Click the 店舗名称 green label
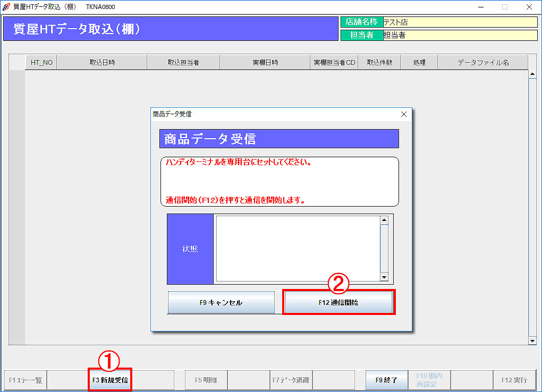 click(362, 22)
